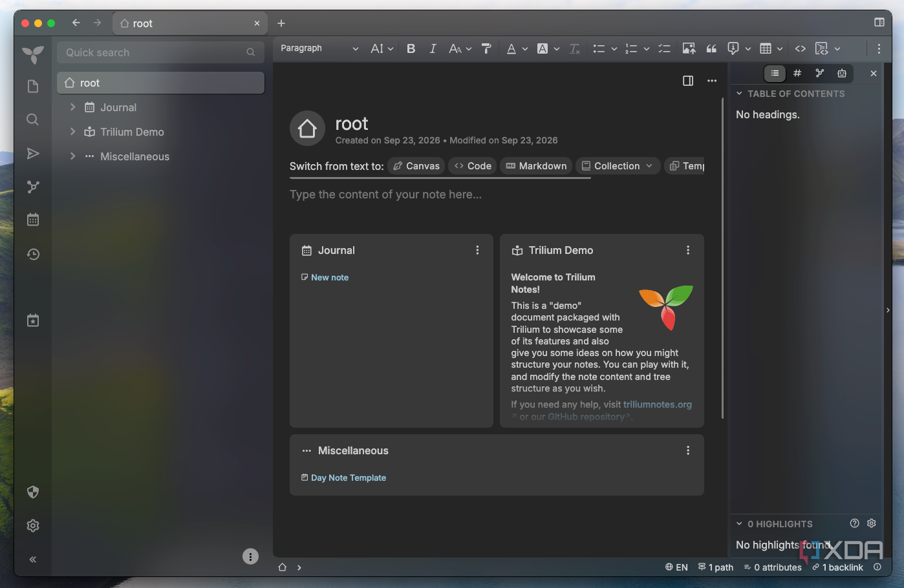Click the note info icon in status bar
Viewport: 904px width, 588px height.
[877, 567]
